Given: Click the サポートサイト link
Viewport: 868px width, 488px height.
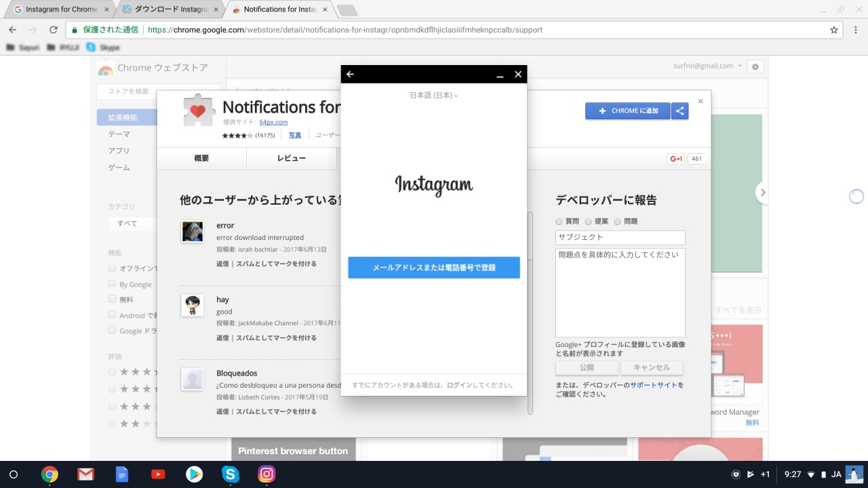Looking at the screenshot, I should click(654, 385).
